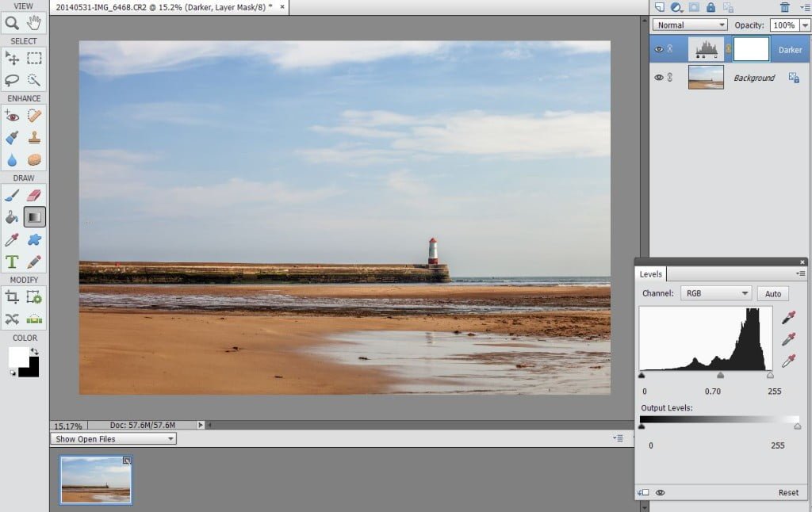Viewport: 812px width, 512px height.
Task: Reset colors to default black and white
Action: click(x=13, y=373)
